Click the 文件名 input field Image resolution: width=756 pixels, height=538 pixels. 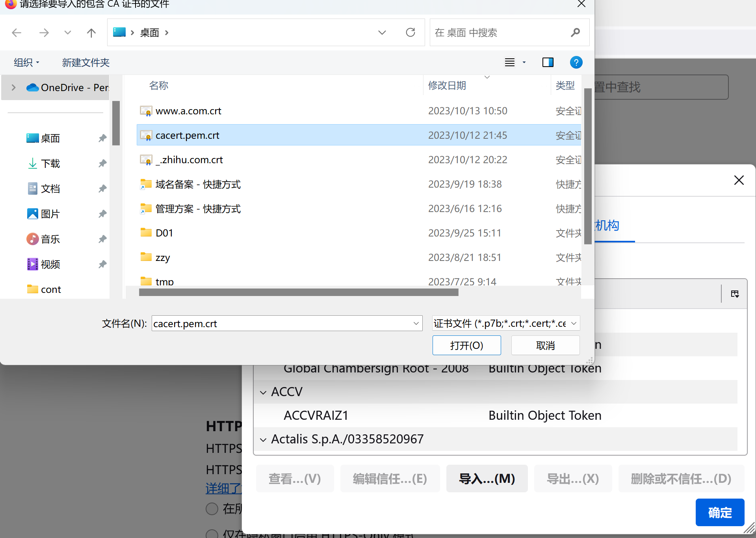point(282,324)
